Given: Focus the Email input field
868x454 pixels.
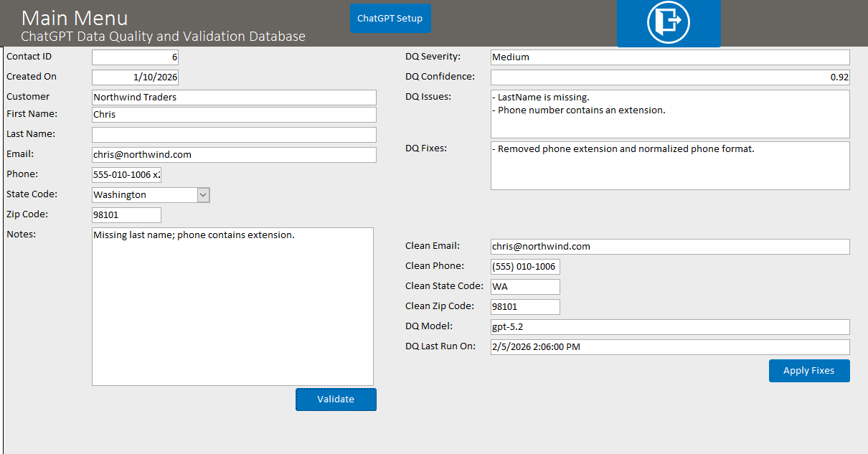Looking at the screenshot, I should (x=234, y=155).
